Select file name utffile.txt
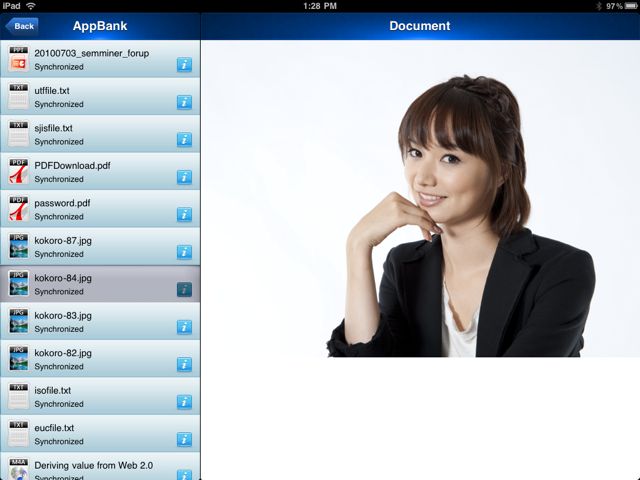640x480 pixels. tap(52, 91)
